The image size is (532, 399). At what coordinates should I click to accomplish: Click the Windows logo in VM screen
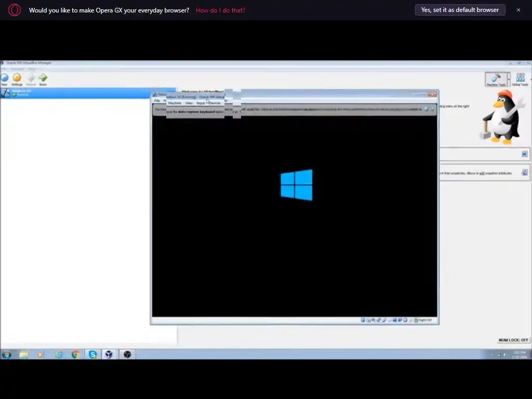coord(297,185)
